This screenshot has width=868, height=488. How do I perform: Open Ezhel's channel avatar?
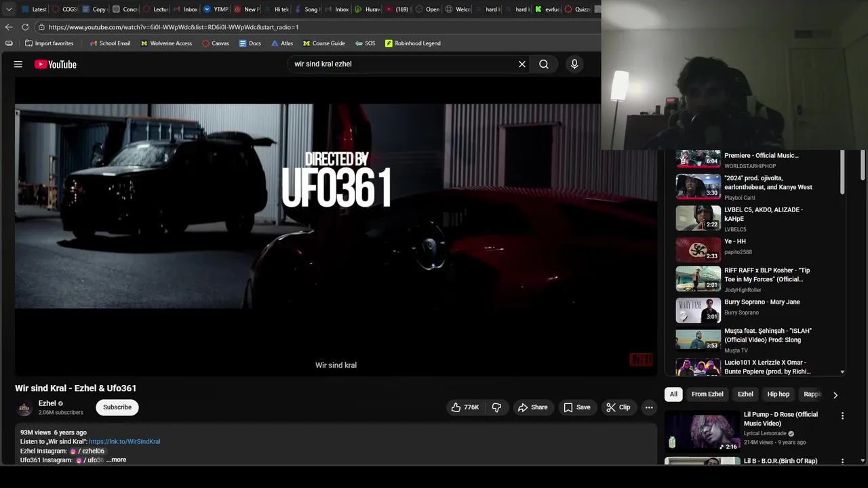pos(24,407)
